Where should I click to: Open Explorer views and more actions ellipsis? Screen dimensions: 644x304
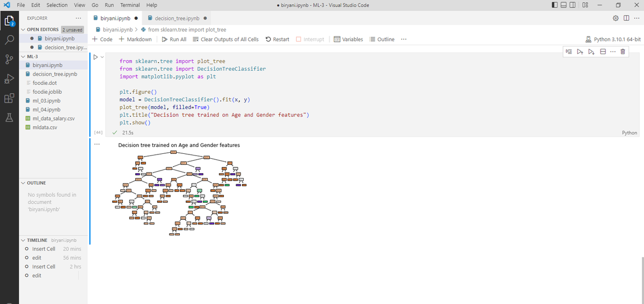coord(78,18)
